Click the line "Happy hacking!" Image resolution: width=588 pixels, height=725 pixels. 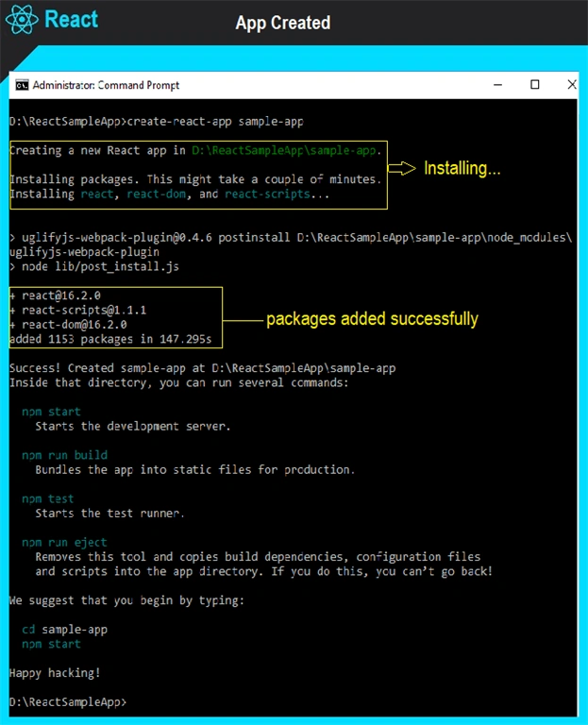[x=55, y=673]
